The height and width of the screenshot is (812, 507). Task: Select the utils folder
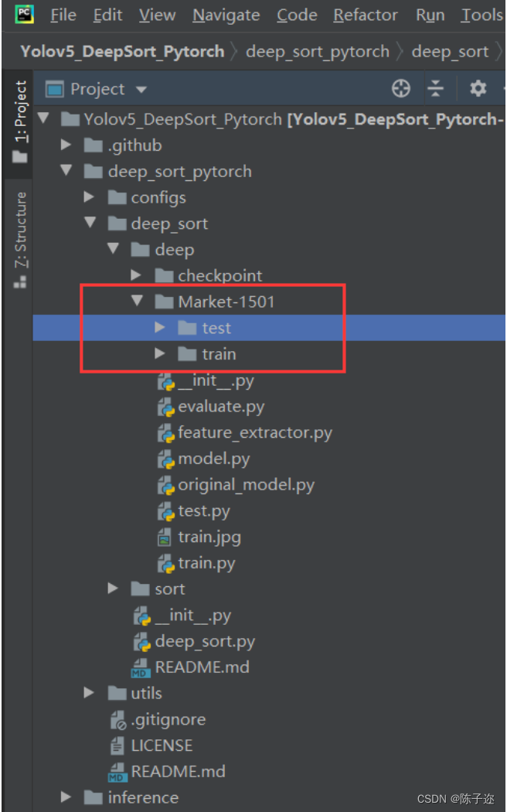pyautogui.click(x=135, y=694)
